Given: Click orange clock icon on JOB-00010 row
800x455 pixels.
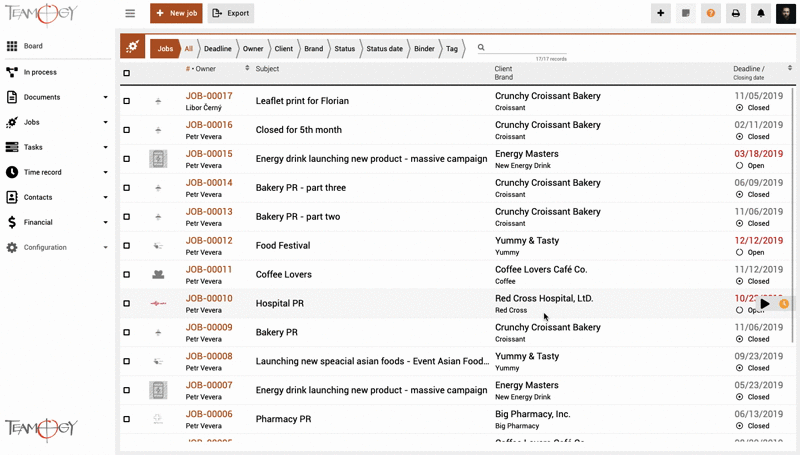Looking at the screenshot, I should pos(784,304).
